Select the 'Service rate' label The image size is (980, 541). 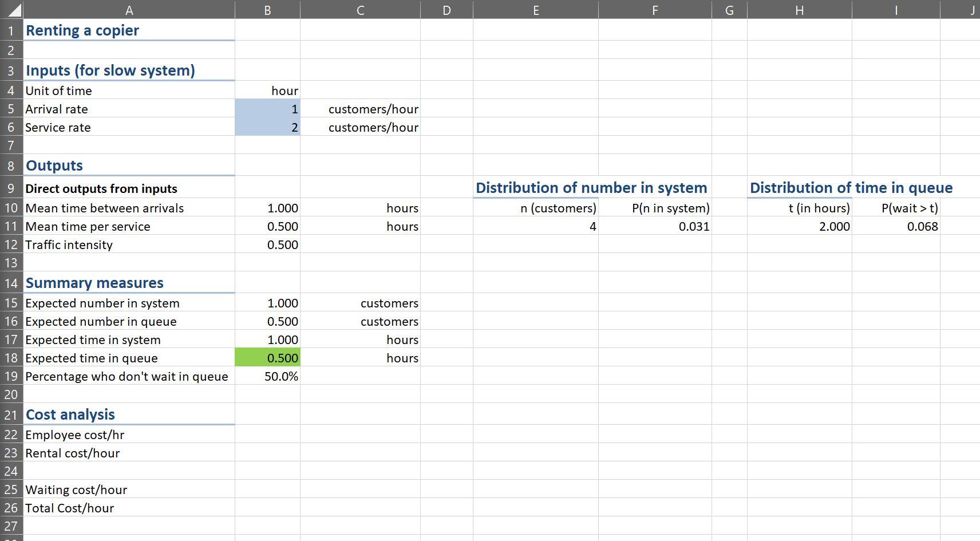pyautogui.click(x=129, y=127)
